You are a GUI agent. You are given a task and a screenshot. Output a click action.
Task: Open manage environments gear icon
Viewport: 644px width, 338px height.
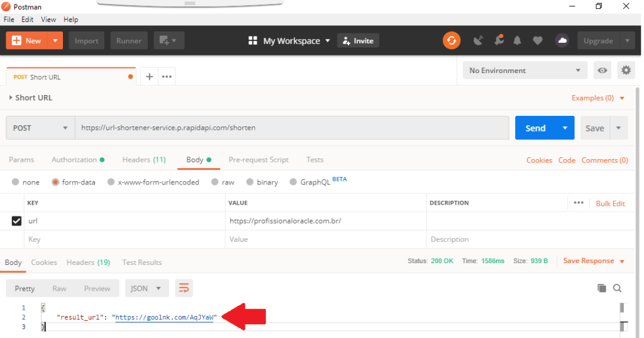pyautogui.click(x=626, y=70)
